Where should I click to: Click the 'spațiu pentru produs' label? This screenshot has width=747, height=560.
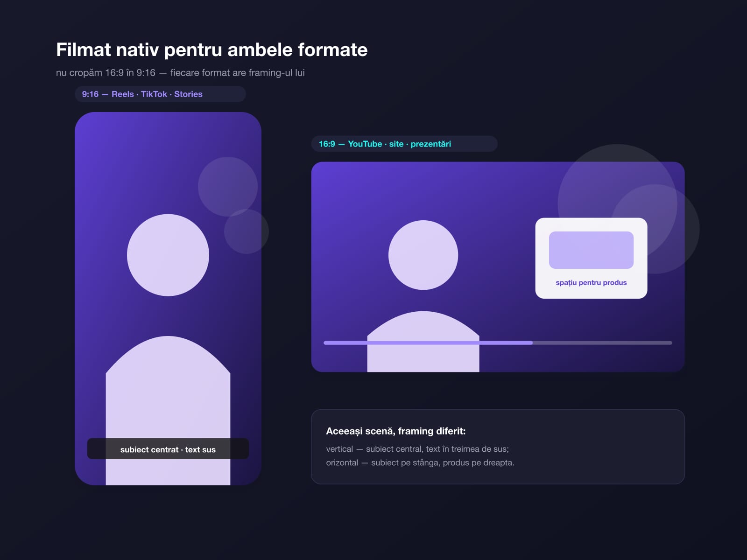(591, 282)
